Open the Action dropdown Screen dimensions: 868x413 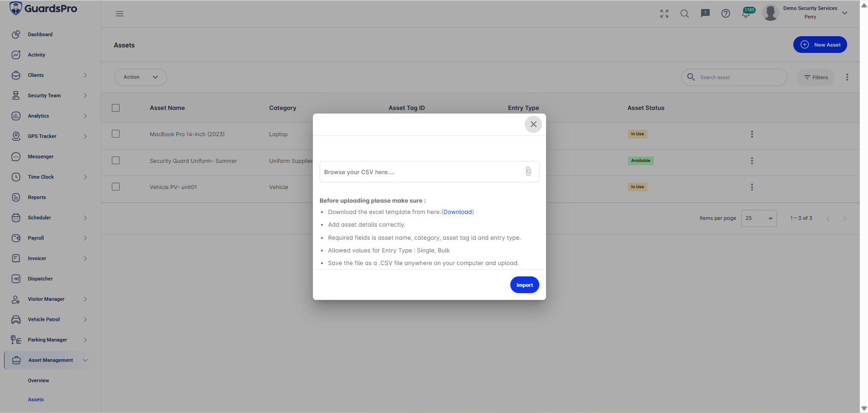[141, 77]
